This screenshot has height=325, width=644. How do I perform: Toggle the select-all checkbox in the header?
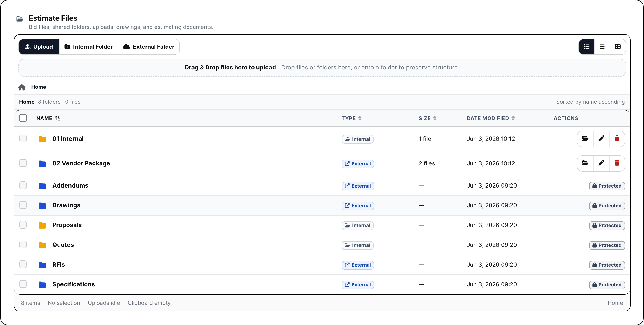pos(23,118)
